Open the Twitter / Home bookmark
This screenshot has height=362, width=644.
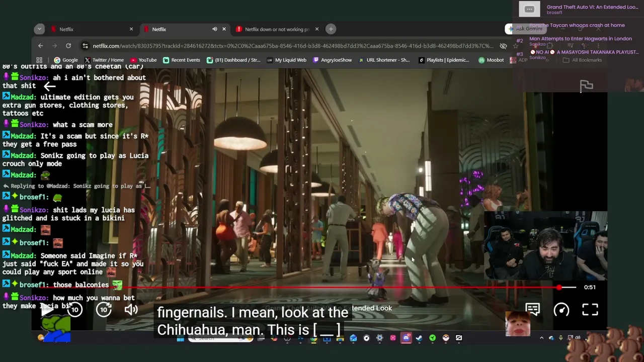click(104, 60)
